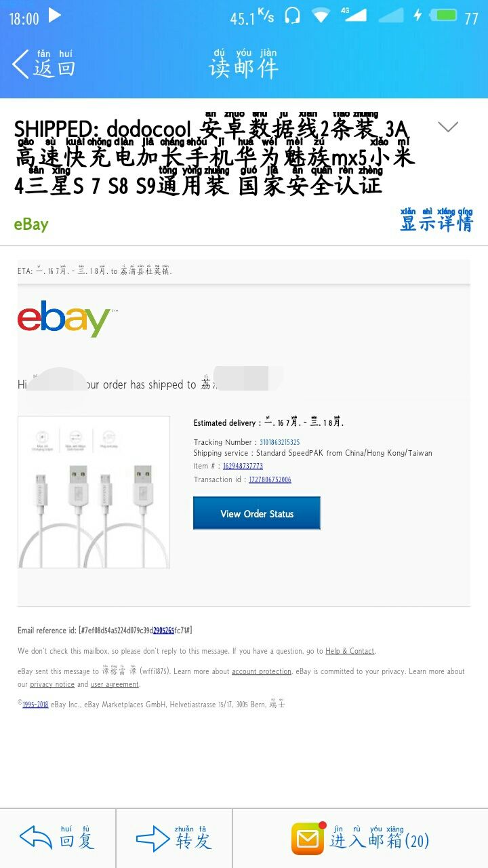Tap the play icon in status bar
Screen dimensions: 488x868
click(55, 15)
